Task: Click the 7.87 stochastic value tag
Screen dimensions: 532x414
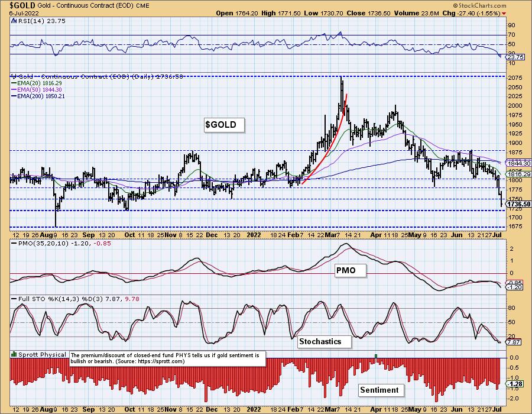Action: [x=513, y=342]
